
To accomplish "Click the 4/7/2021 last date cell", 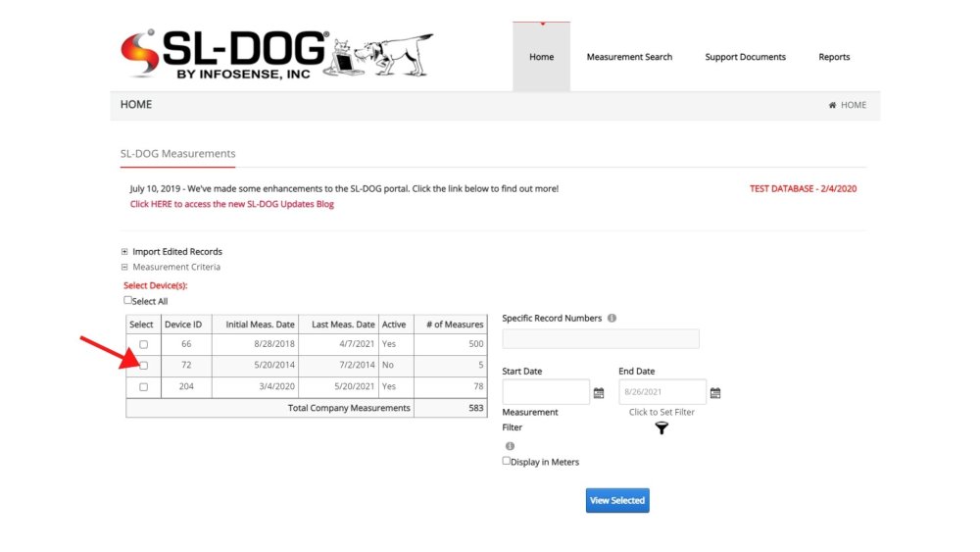I will click(x=339, y=344).
